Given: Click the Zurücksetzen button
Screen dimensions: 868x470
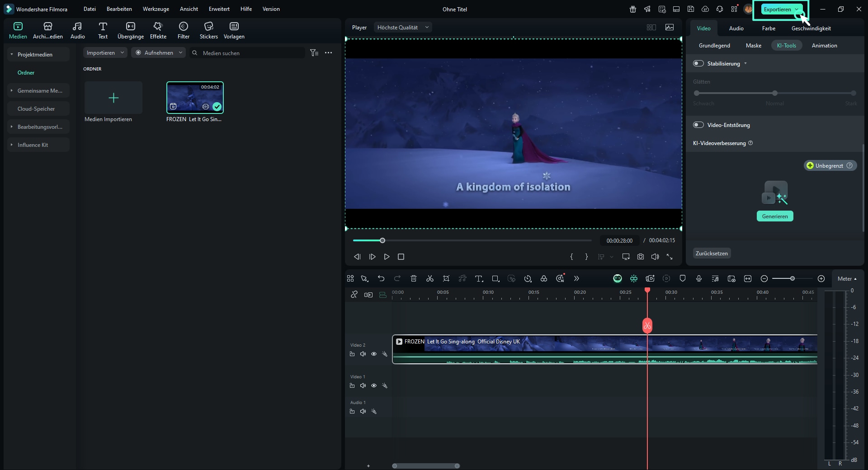Looking at the screenshot, I should 712,254.
